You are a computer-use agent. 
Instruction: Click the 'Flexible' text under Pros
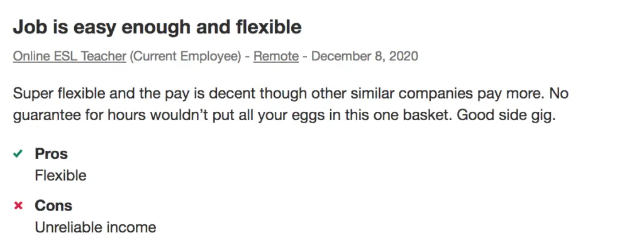click(61, 175)
